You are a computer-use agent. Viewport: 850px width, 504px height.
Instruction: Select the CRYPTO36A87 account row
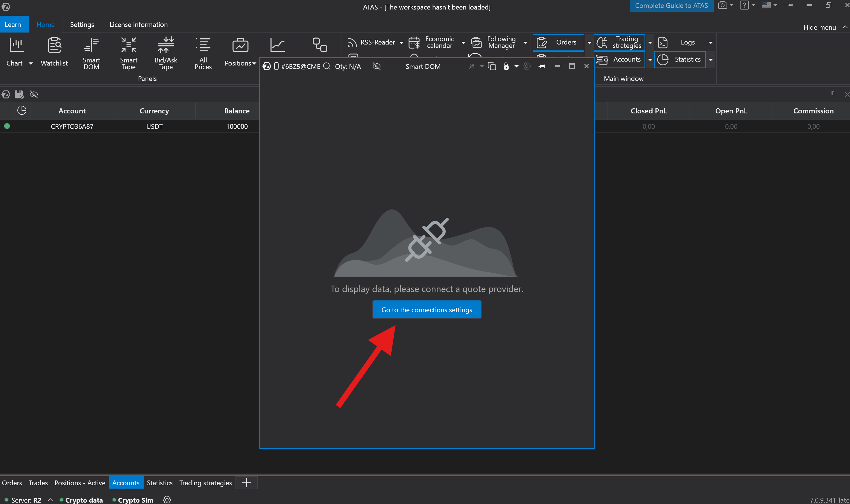tap(72, 126)
